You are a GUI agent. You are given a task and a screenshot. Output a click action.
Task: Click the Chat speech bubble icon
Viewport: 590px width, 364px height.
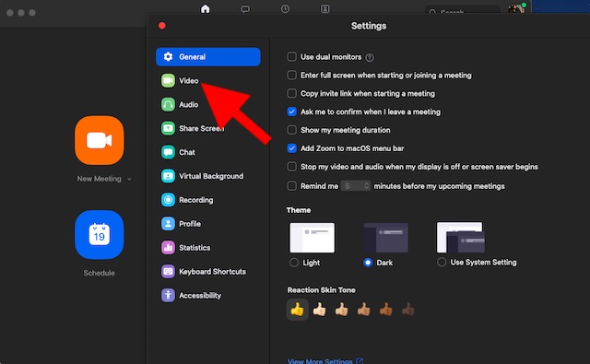coord(168,152)
